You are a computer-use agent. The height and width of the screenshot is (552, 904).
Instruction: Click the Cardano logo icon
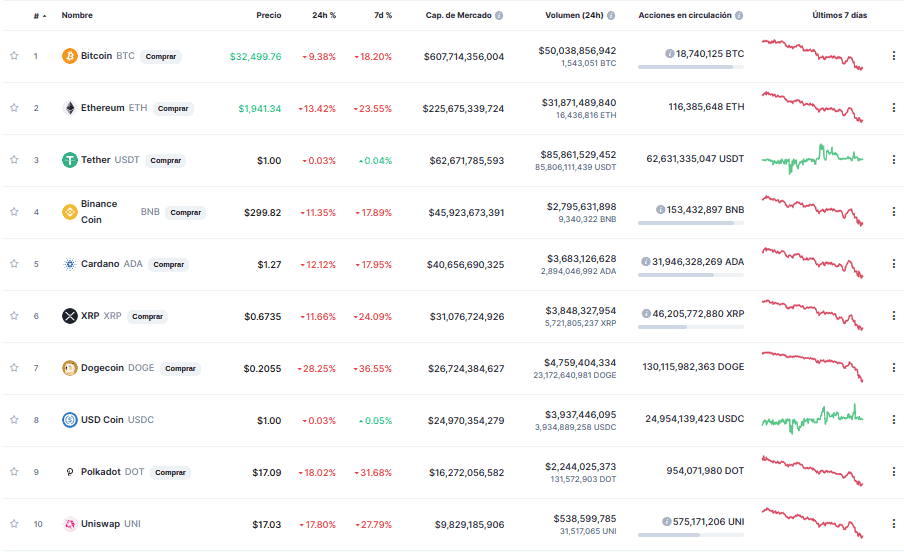coord(70,264)
